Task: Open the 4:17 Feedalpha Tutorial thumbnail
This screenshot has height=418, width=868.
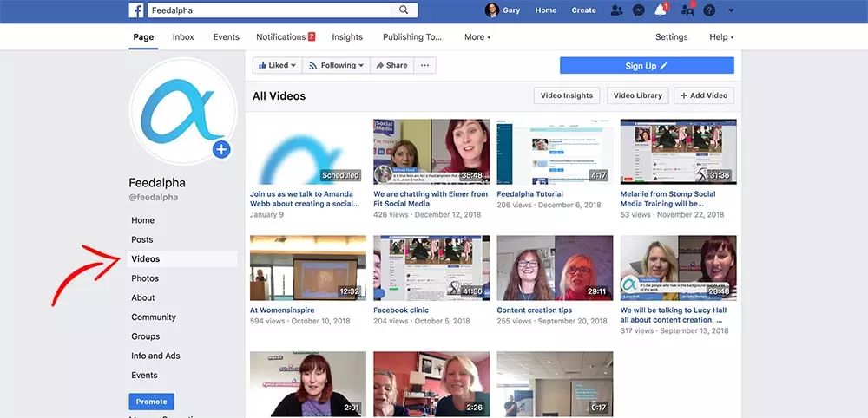Action: point(555,152)
